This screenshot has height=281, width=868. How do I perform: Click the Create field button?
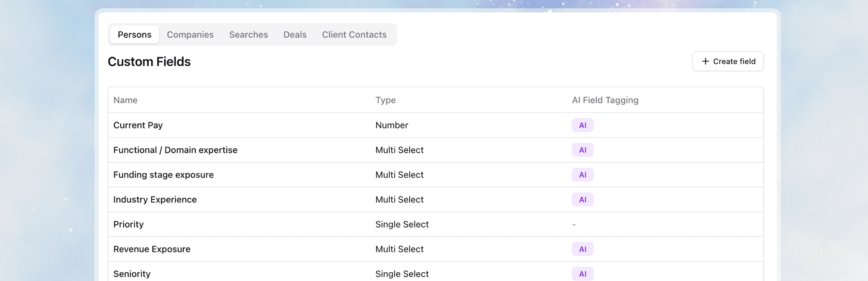(728, 61)
